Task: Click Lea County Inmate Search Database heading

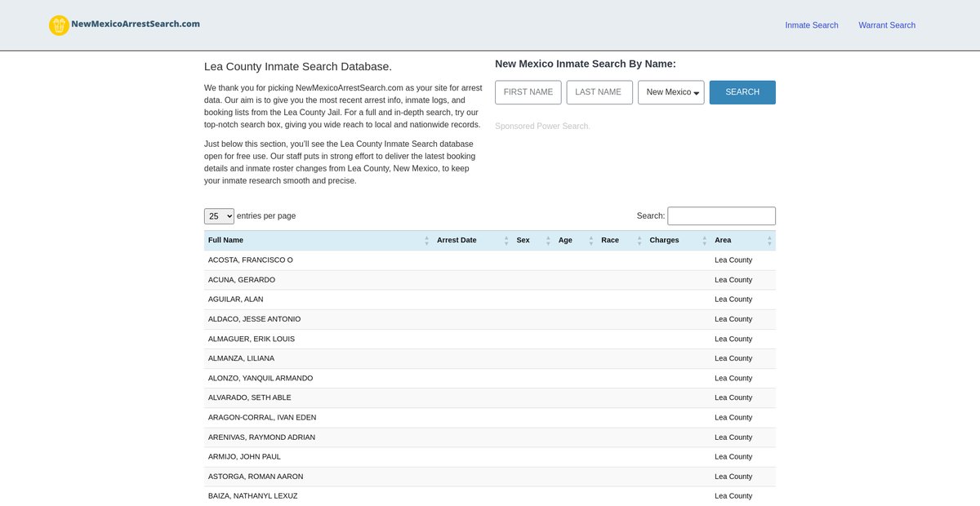Action: (x=298, y=67)
